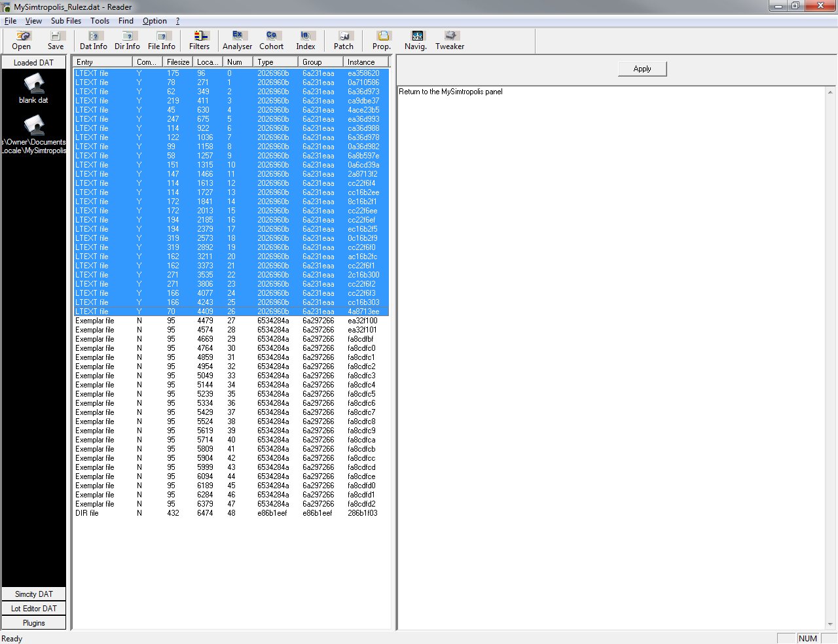Open the Tools menu
The height and width of the screenshot is (644, 838).
(100, 21)
